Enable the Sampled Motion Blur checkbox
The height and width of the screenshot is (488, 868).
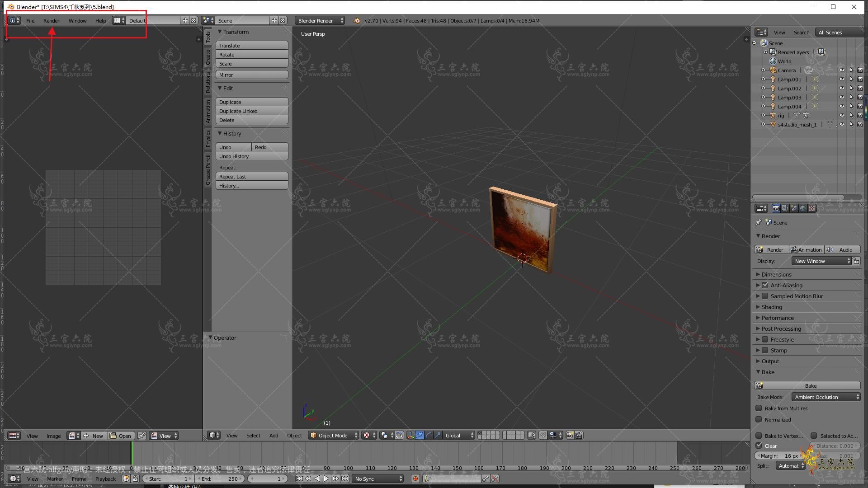tap(765, 296)
